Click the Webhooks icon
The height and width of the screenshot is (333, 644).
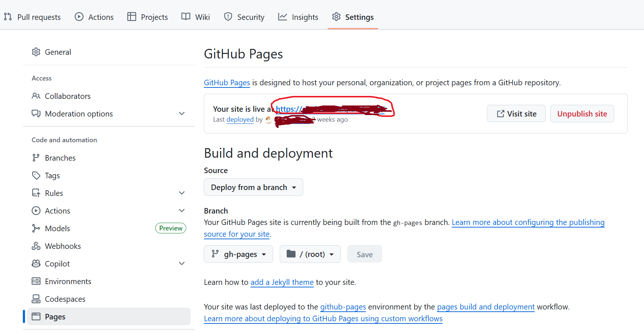click(36, 246)
